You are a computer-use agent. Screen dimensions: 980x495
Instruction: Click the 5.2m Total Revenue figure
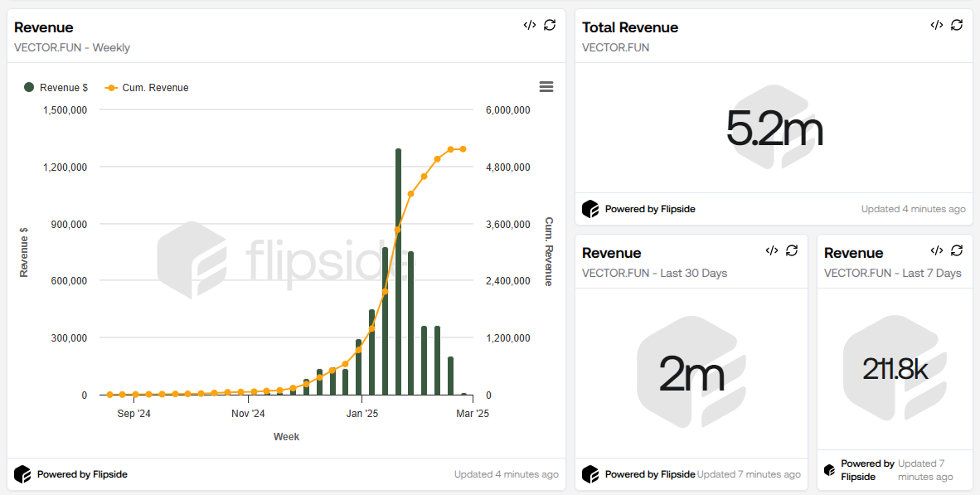pos(774,129)
